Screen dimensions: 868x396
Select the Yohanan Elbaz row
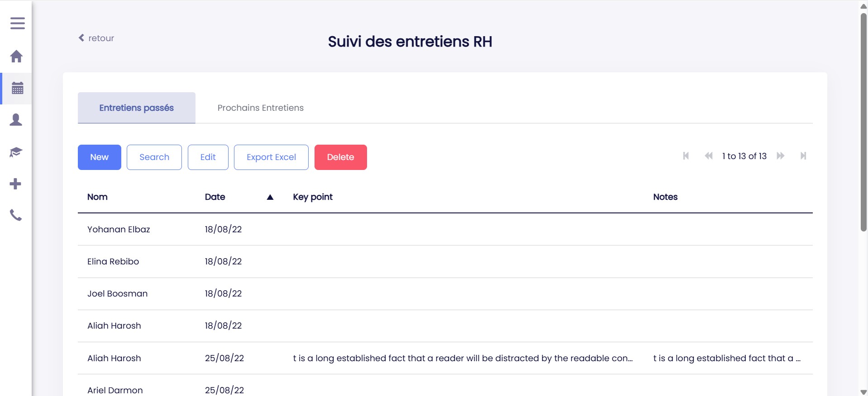(119, 230)
